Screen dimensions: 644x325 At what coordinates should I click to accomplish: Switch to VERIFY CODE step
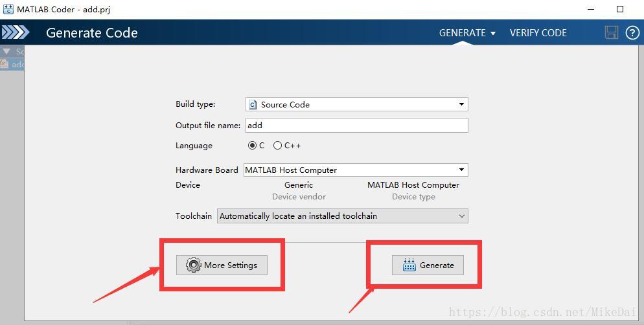tap(538, 32)
